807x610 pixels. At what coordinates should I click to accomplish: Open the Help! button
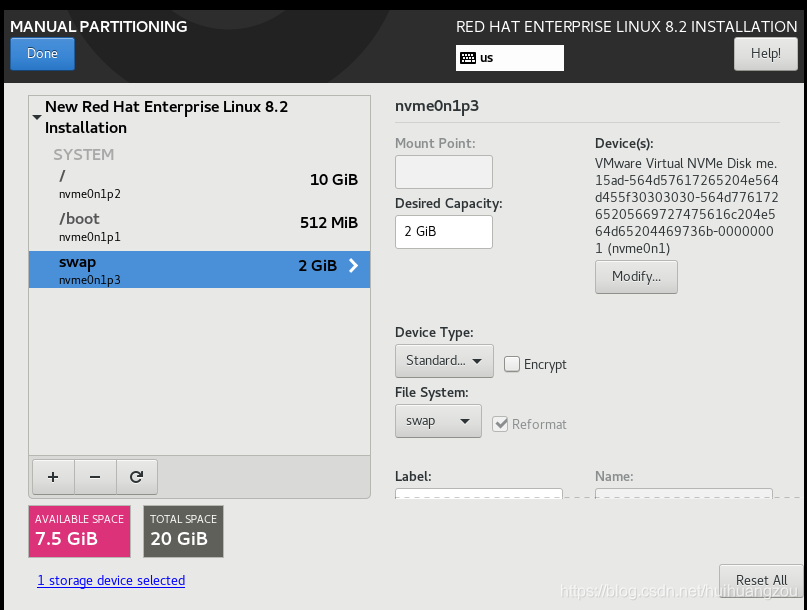765,54
